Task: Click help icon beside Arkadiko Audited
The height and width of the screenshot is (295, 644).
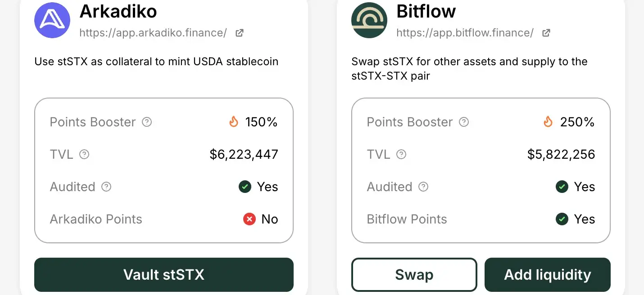Action: [106, 187]
